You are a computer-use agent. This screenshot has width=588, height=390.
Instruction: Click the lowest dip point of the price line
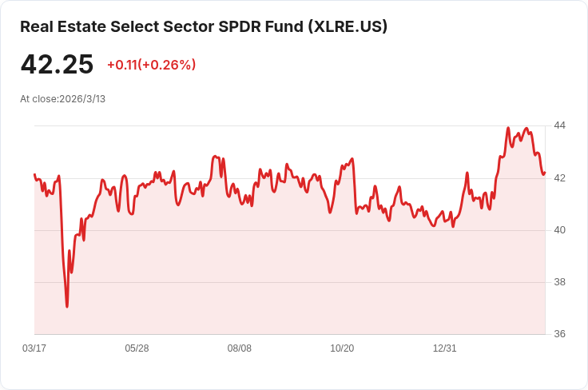click(67, 307)
